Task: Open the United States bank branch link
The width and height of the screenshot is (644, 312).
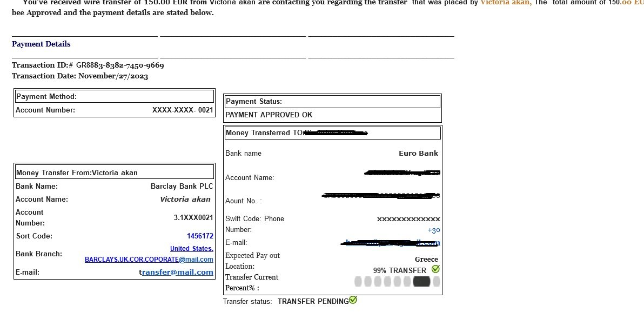Action: [191, 249]
